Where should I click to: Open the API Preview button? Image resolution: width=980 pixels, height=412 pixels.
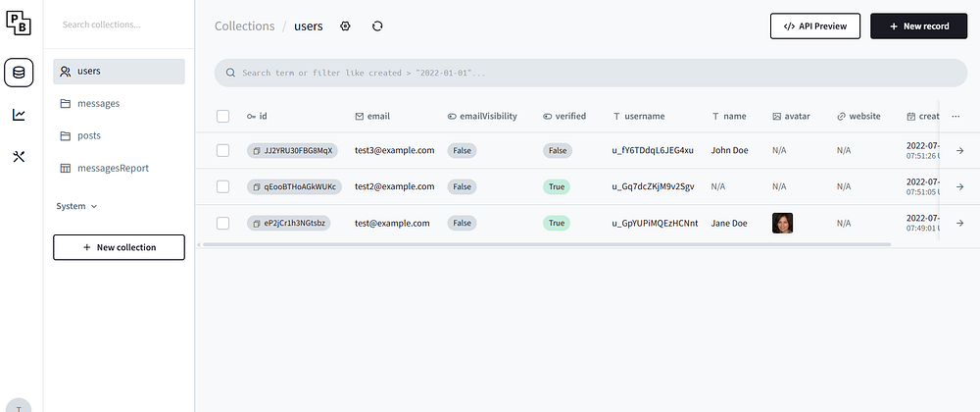pos(815,26)
